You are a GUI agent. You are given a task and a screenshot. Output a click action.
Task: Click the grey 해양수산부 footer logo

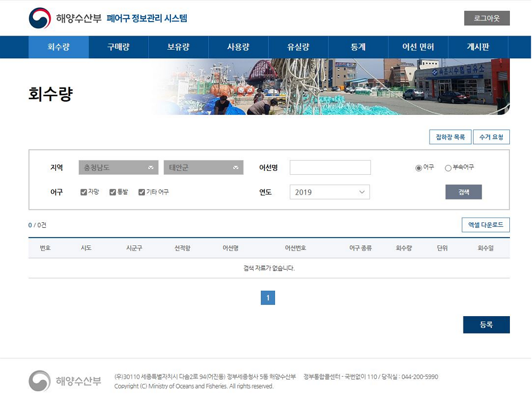(x=65, y=381)
